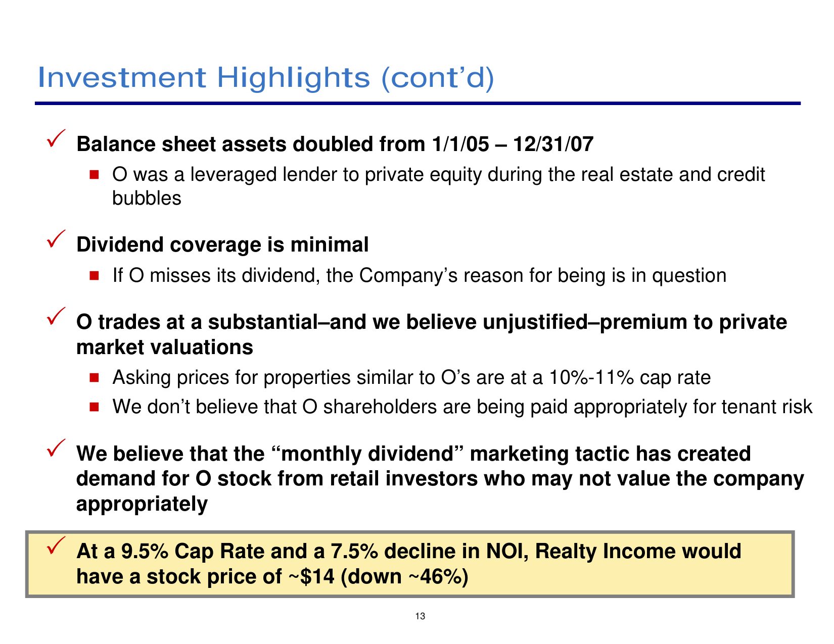
Task: Click the checkmark beside "O trades at a substantial"
Action: click(56, 316)
